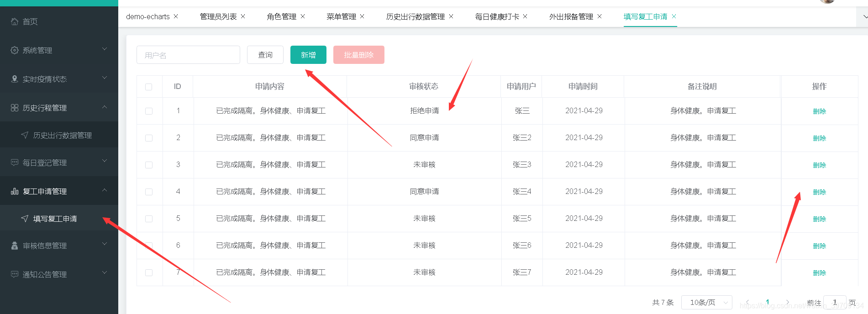This screenshot has height=314, width=868.
Task: Click the 查询 search button
Action: tap(265, 55)
